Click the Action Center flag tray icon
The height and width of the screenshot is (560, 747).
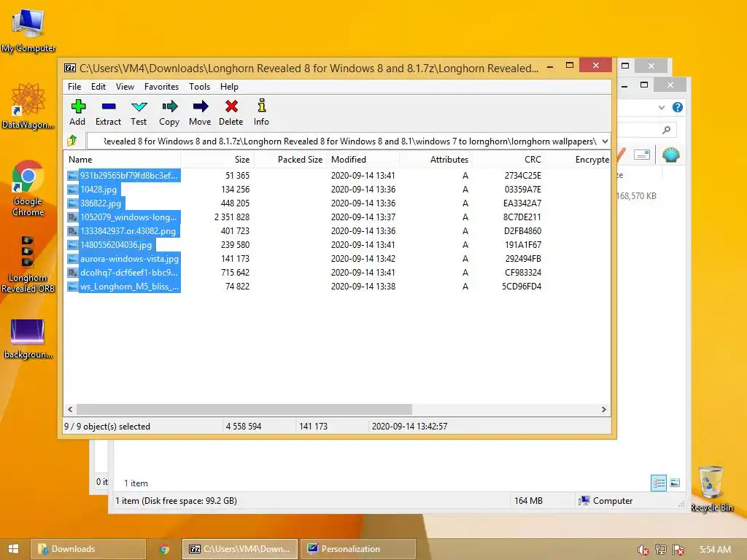679,550
